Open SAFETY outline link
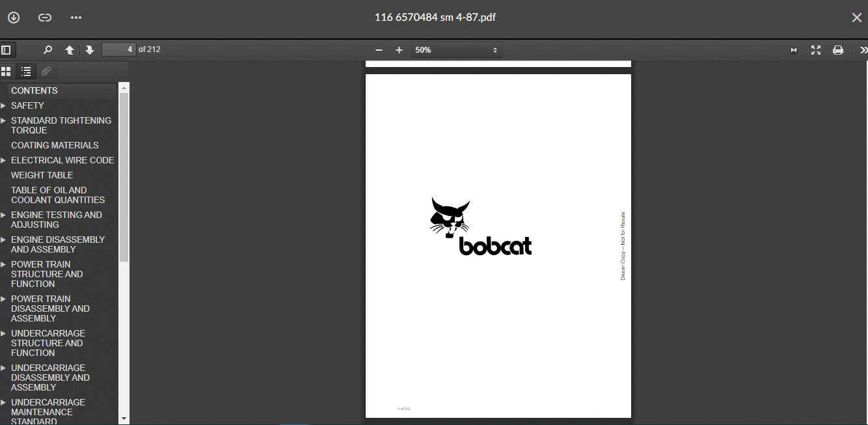This screenshot has width=868, height=425. [27, 105]
